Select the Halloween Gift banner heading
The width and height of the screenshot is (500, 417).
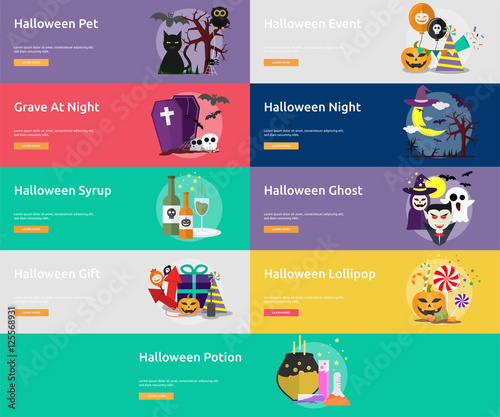point(57,274)
